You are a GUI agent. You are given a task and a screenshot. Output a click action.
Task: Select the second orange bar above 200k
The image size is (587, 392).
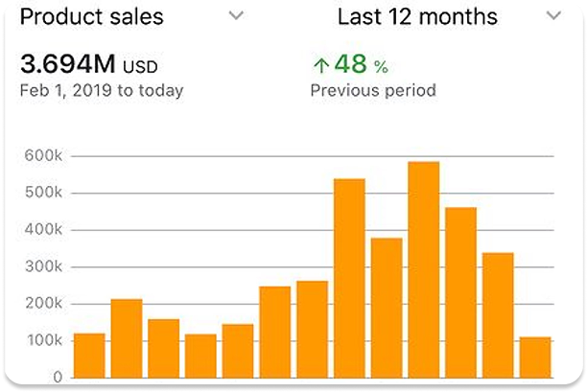point(127,337)
